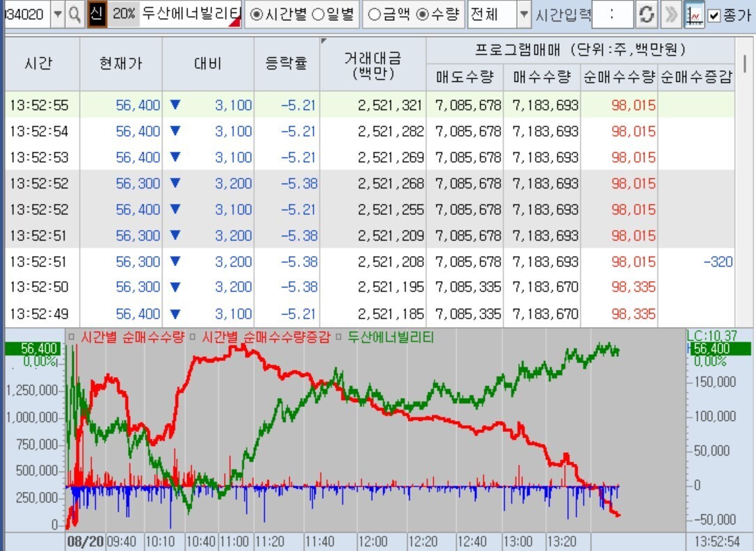This screenshot has height=551, width=756.
Task: Click net buy 98,335 in 13:52:49 row
Action: click(x=634, y=314)
